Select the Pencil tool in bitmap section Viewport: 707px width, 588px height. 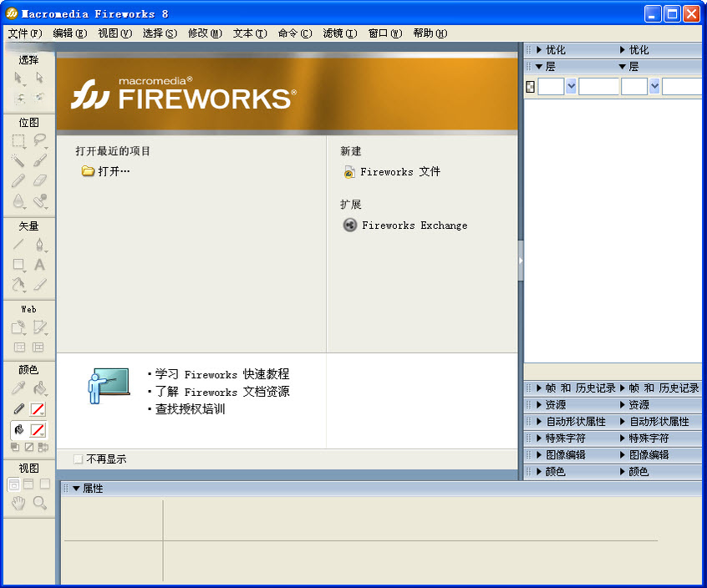click(x=18, y=180)
